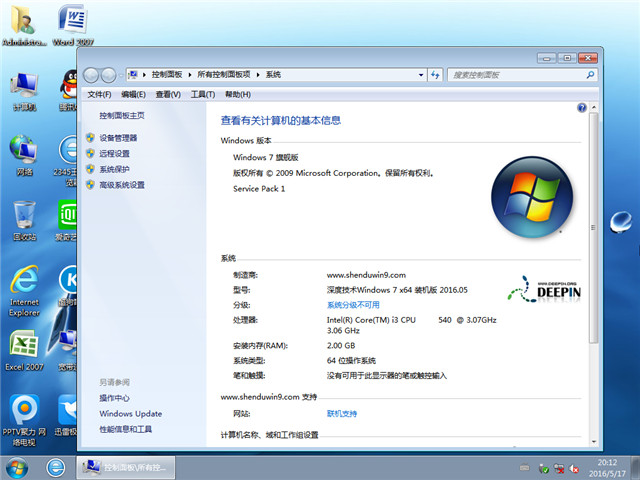Click 控制面板 breadcrumb in address bar
This screenshot has height=480, width=640.
tap(167, 75)
